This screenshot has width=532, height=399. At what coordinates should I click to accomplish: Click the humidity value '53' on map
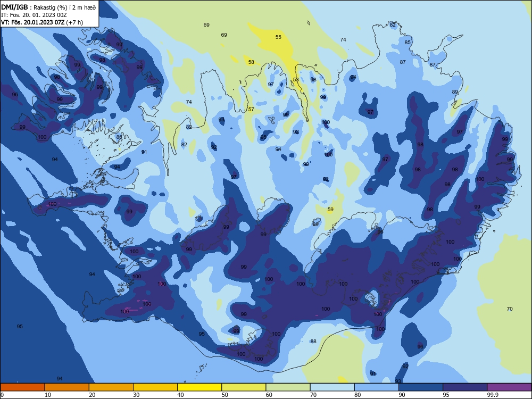coord(296,80)
